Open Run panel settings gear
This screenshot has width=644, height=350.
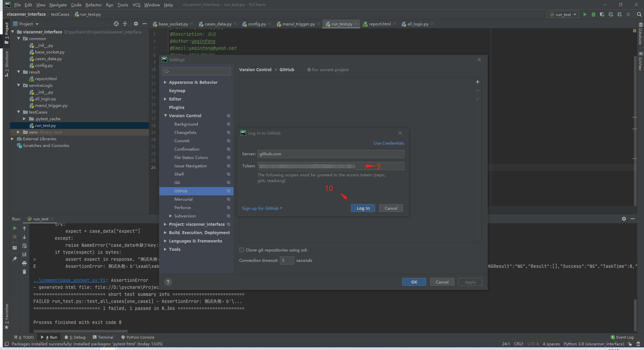(624, 219)
